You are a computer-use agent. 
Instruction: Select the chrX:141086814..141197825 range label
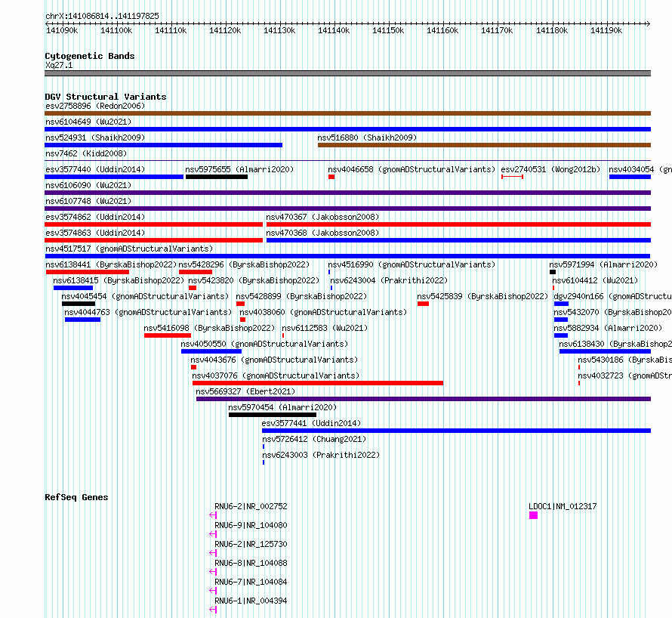tap(102, 16)
